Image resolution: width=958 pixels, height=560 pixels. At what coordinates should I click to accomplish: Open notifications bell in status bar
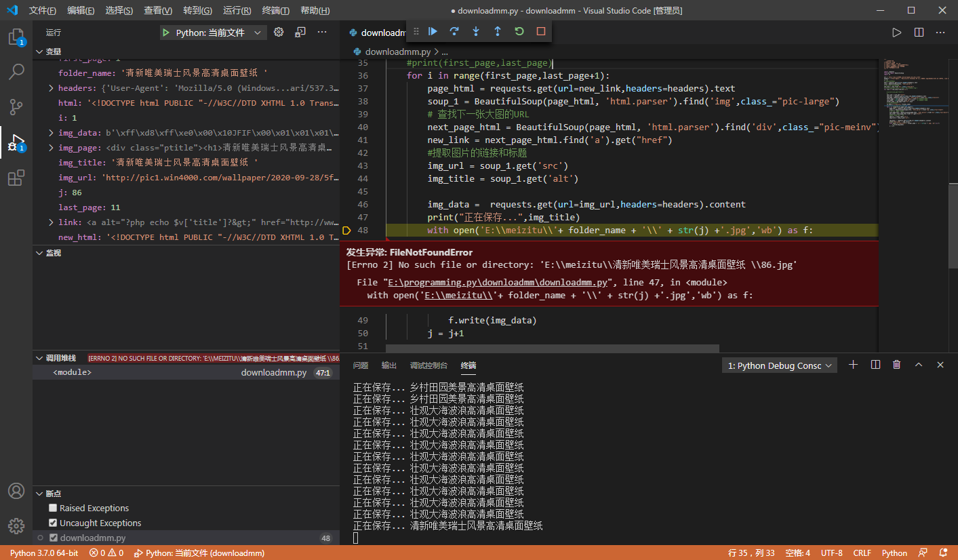[x=942, y=553]
